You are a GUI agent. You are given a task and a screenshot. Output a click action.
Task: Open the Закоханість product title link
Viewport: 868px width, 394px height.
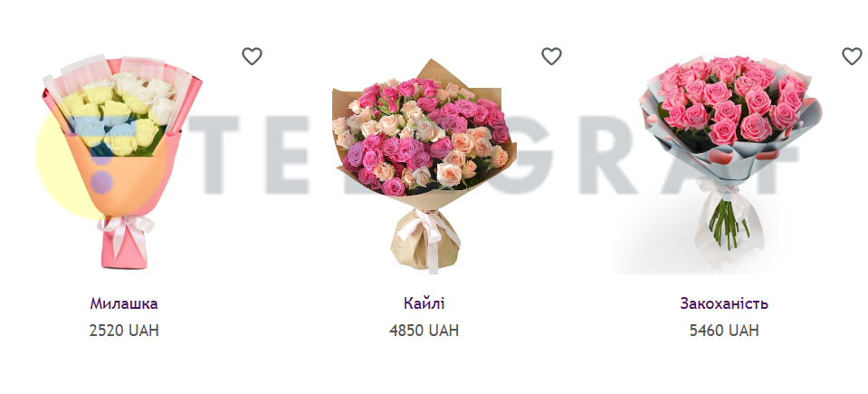pyautogui.click(x=724, y=303)
